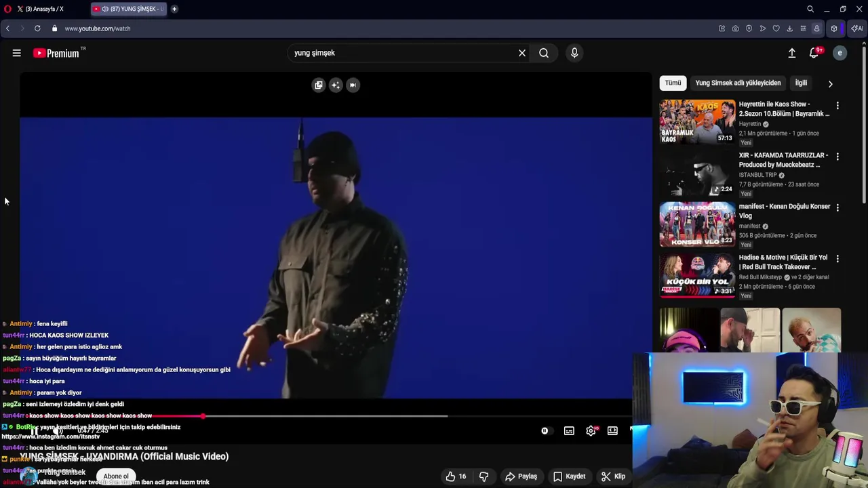Take snapshot with Opera camera icon

pos(735,28)
